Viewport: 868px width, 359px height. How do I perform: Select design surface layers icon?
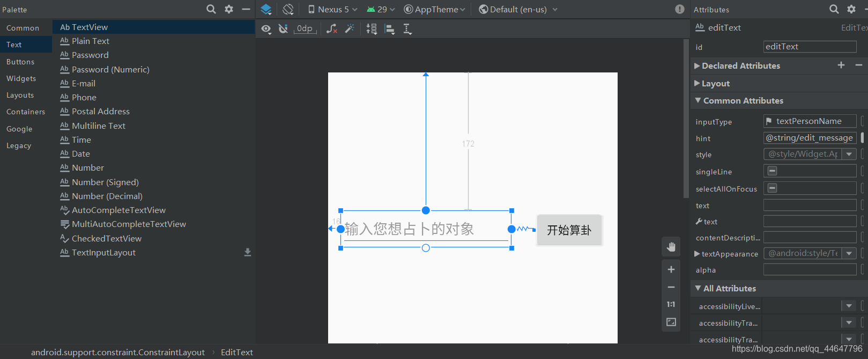pyautogui.click(x=266, y=9)
